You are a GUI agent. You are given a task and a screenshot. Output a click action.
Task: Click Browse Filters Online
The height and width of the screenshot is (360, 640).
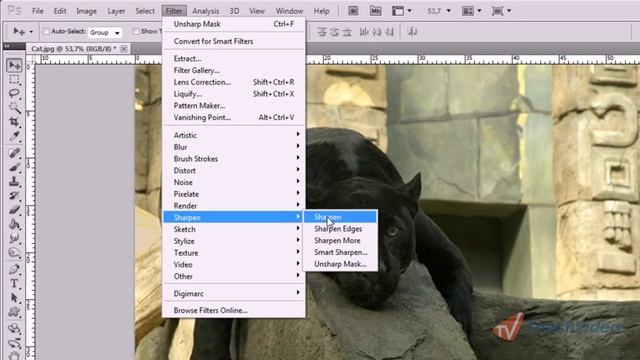tap(234, 310)
